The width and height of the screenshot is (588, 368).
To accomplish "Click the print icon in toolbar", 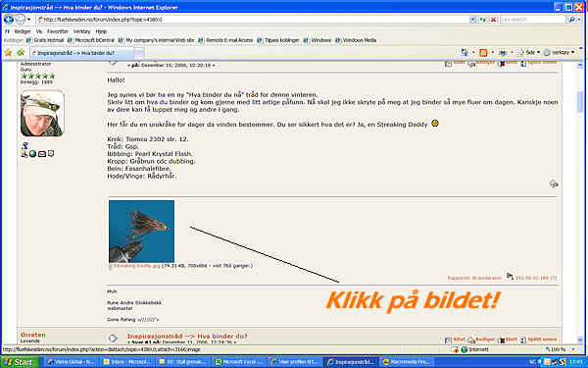I will pos(503,53).
